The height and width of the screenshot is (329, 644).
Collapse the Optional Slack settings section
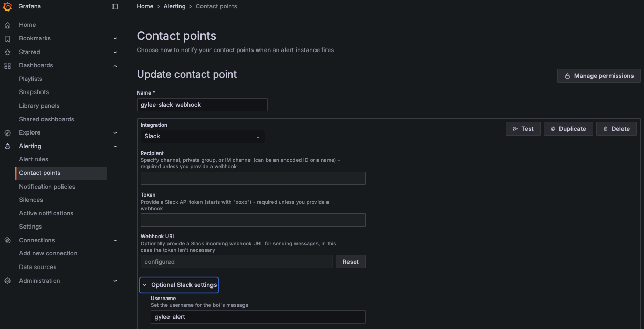pyautogui.click(x=179, y=285)
